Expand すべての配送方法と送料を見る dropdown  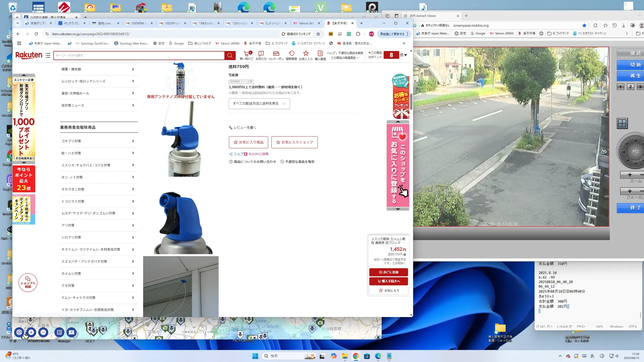[x=259, y=104]
